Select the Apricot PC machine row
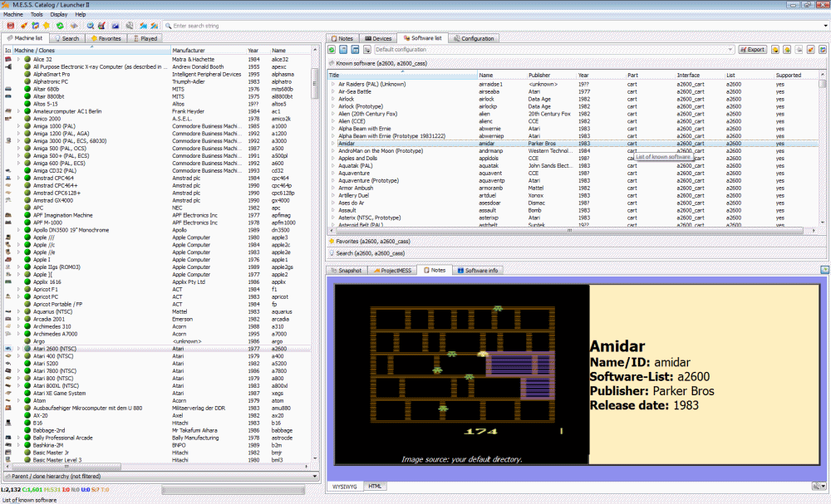Image resolution: width=831 pixels, height=504 pixels. tap(157, 296)
